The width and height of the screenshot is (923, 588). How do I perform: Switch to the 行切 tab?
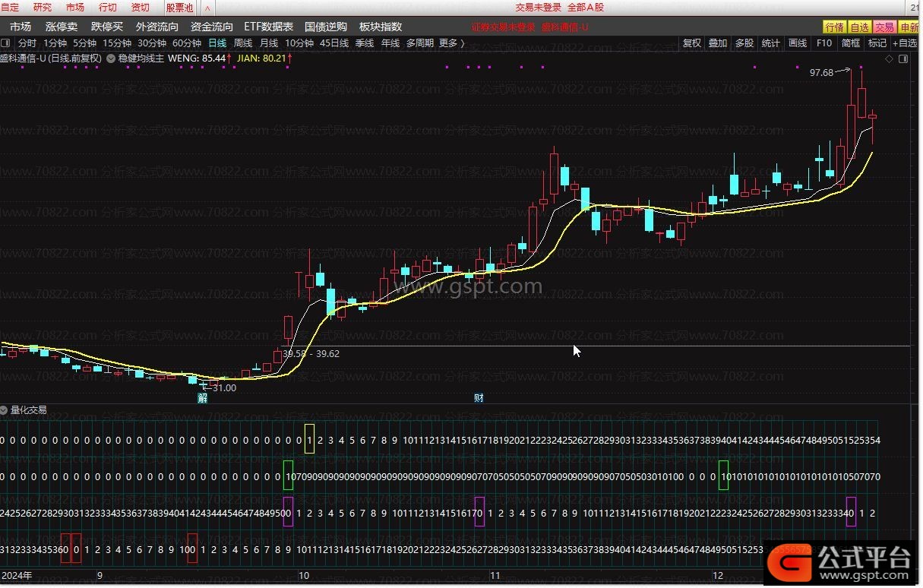(x=108, y=8)
